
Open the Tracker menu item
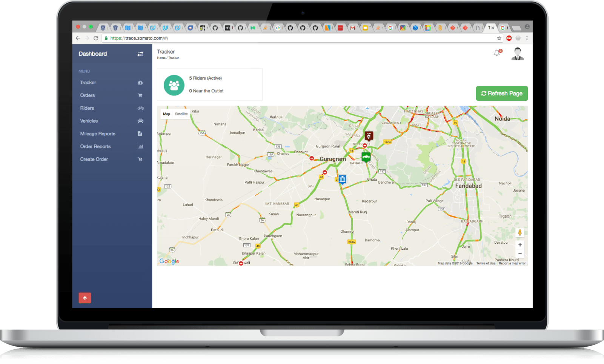(x=112, y=83)
